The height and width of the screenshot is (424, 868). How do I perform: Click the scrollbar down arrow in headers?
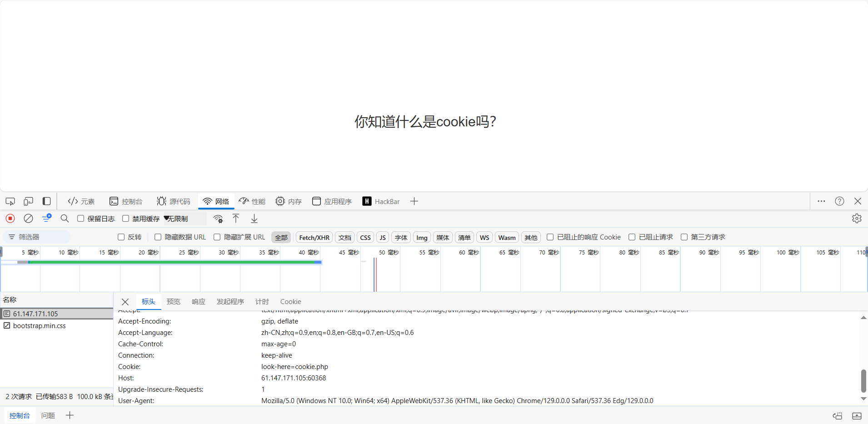(x=863, y=399)
